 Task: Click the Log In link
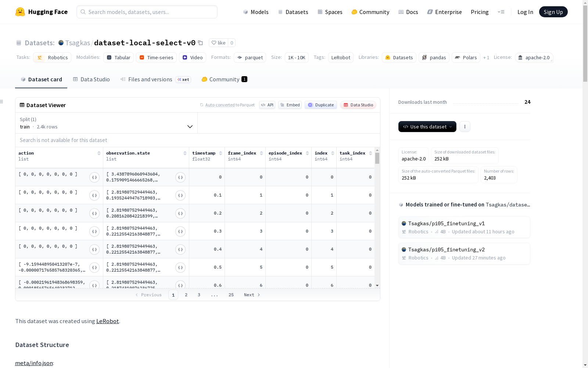tap(525, 12)
